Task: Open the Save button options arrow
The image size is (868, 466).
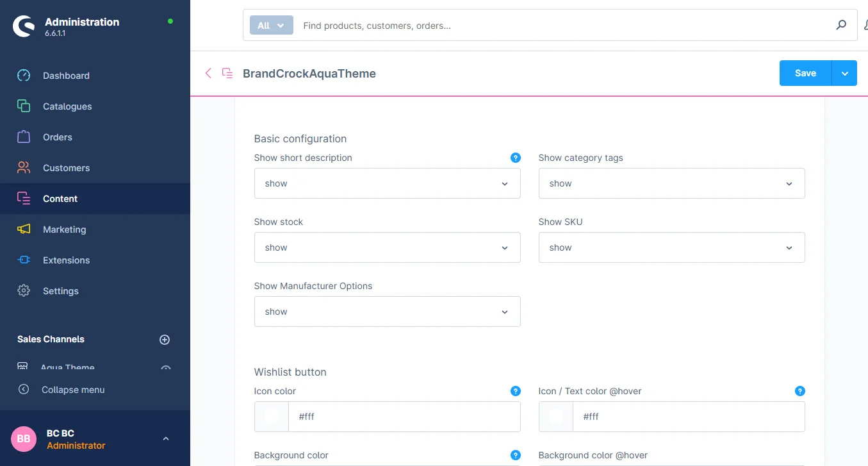Action: pyautogui.click(x=844, y=73)
